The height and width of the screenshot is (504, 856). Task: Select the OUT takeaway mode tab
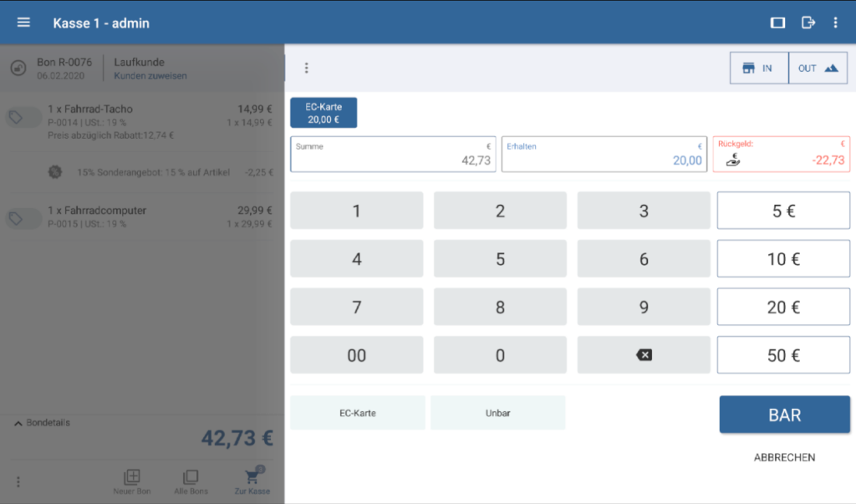[818, 69]
